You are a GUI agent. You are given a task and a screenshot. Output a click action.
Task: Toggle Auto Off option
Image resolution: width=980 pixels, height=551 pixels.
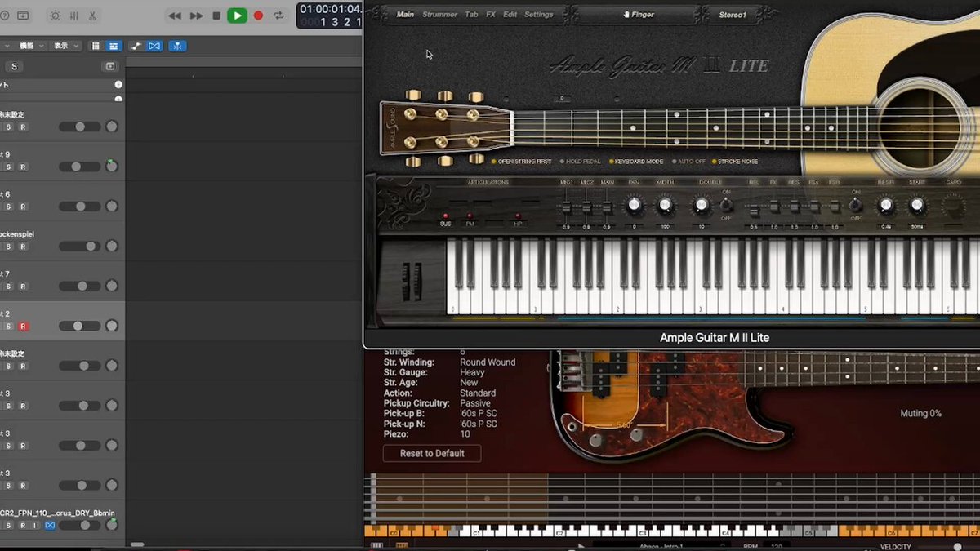[688, 162]
